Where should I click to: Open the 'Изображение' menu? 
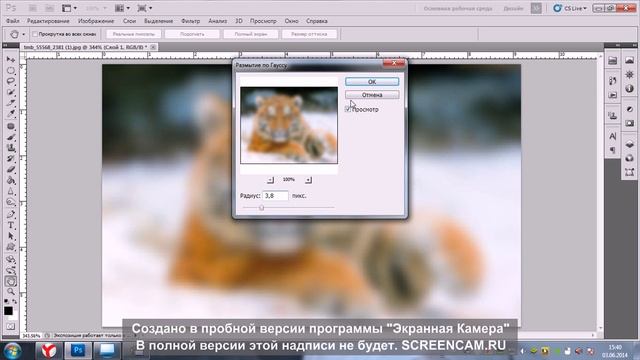tap(96, 21)
